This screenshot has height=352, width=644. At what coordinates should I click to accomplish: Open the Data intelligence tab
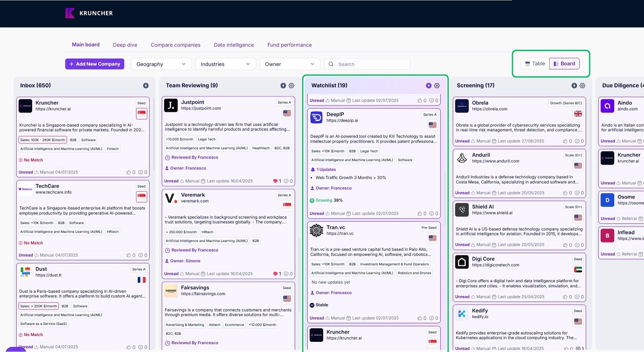(x=234, y=45)
